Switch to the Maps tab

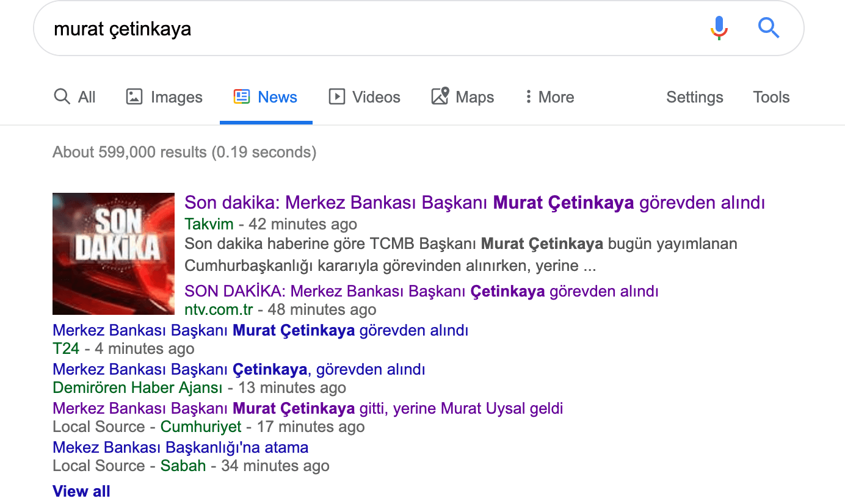pos(463,97)
